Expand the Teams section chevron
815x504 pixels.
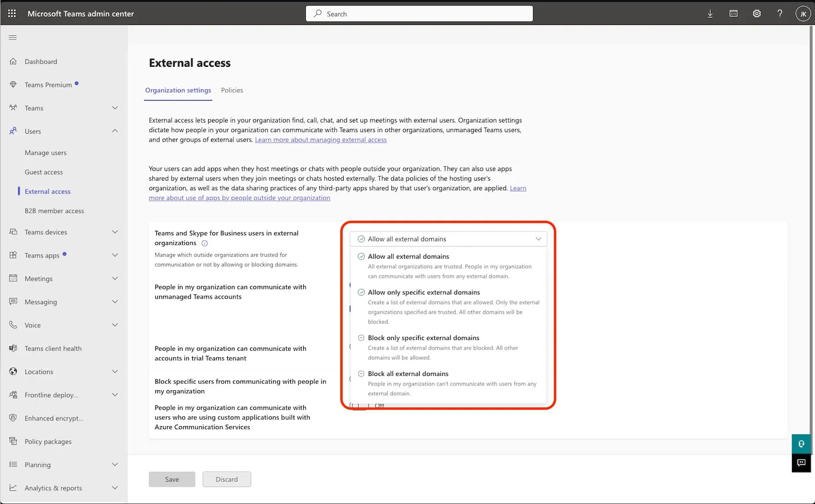point(115,108)
